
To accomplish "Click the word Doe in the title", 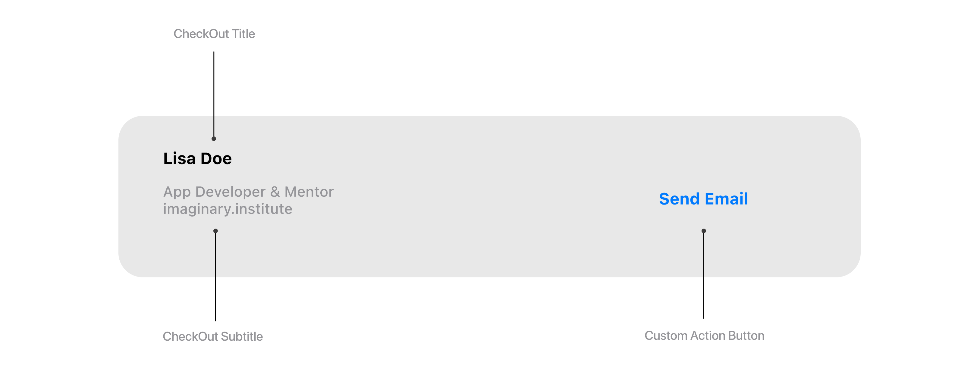I will (216, 159).
